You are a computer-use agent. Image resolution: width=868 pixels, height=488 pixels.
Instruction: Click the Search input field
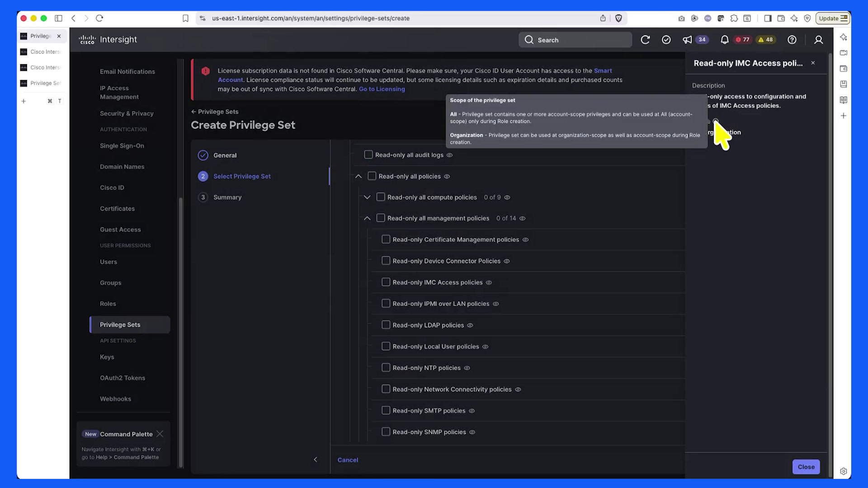pyautogui.click(x=575, y=40)
